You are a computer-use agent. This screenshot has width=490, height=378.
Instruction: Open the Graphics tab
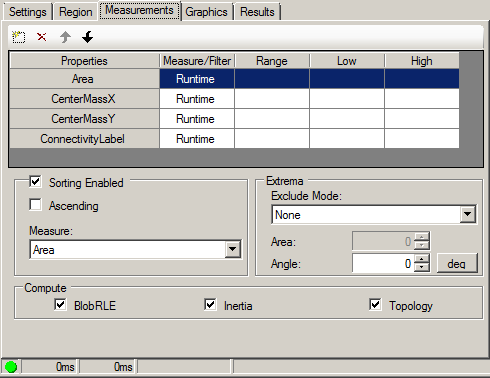[x=206, y=12]
